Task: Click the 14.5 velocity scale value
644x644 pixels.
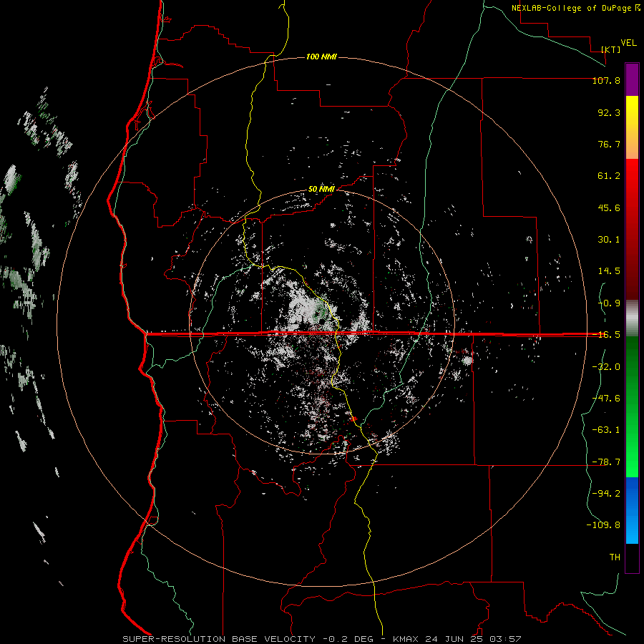Action: [609, 271]
